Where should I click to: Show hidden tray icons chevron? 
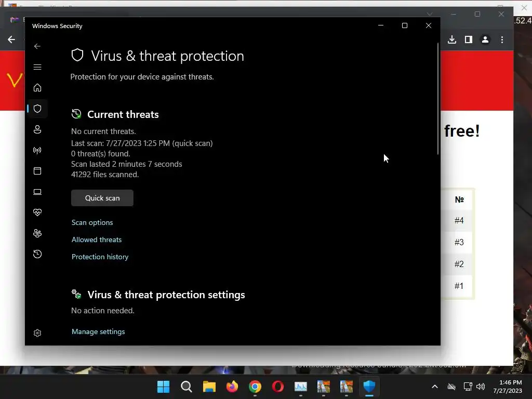435,387
